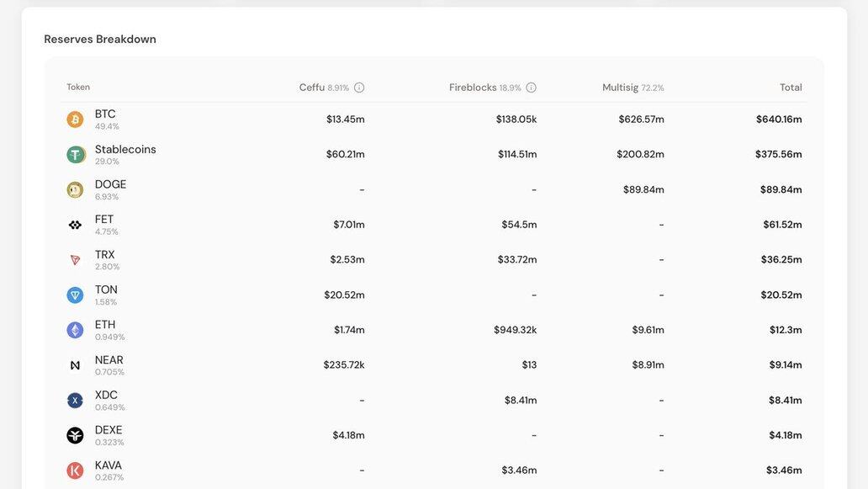868x489 pixels.
Task: Click NEAR Multisig value $8.91m
Action: pyautogui.click(x=648, y=365)
